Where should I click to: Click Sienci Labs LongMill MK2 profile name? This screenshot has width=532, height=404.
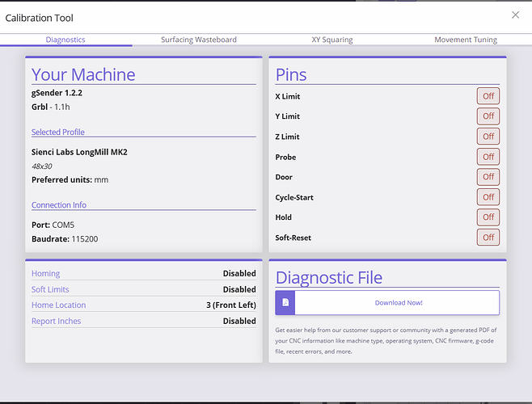79,152
